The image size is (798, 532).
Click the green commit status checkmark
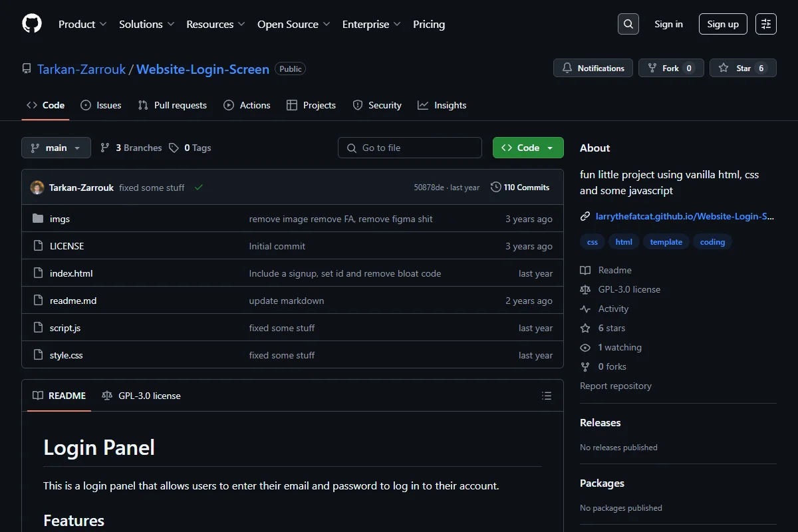coord(198,188)
